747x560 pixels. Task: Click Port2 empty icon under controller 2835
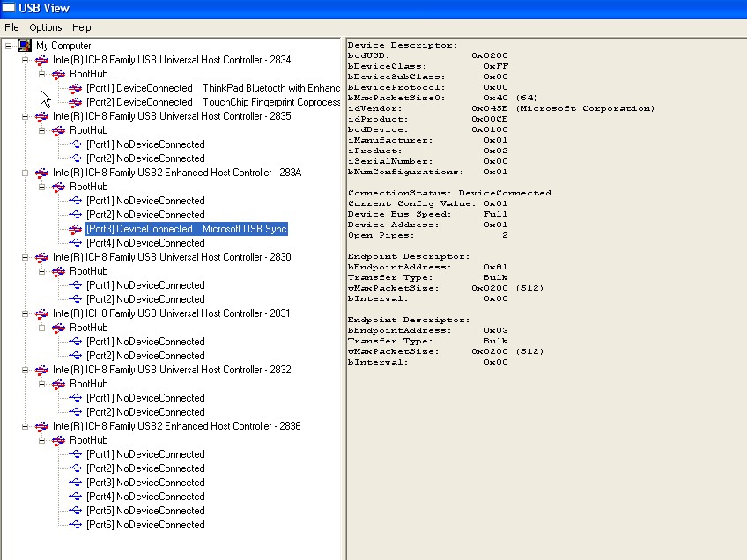[75, 158]
